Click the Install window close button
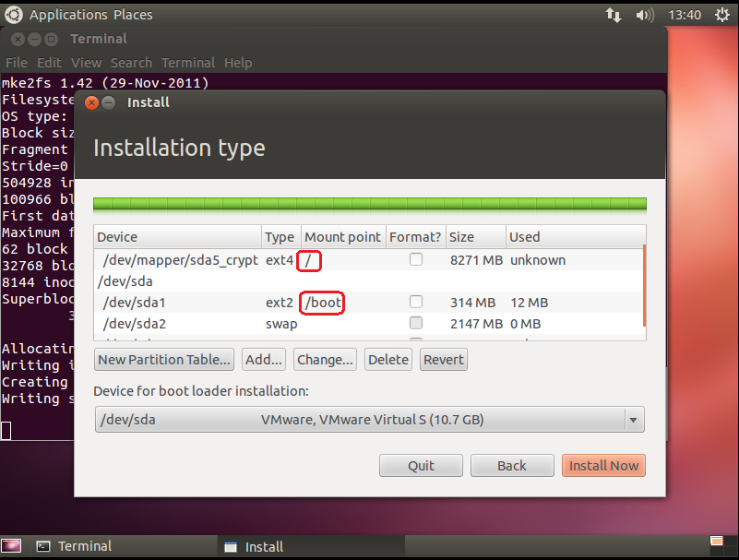 click(90, 102)
